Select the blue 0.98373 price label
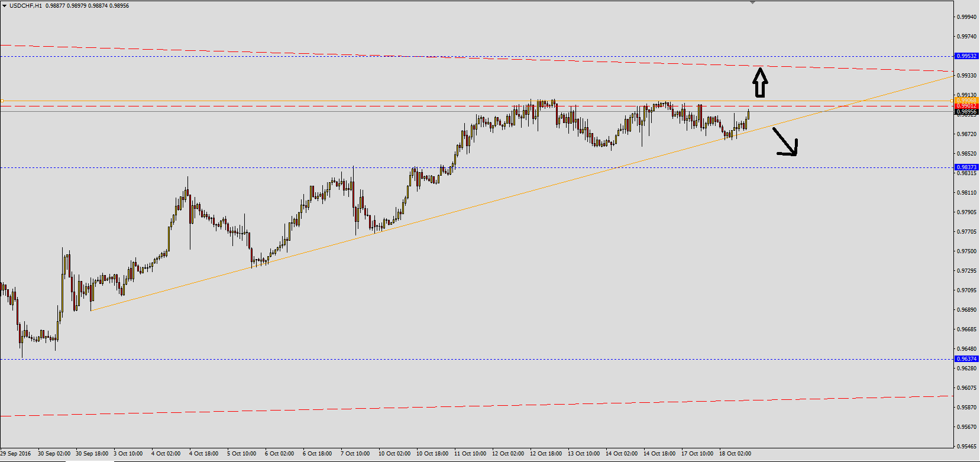The width and height of the screenshot is (980, 462). point(967,167)
